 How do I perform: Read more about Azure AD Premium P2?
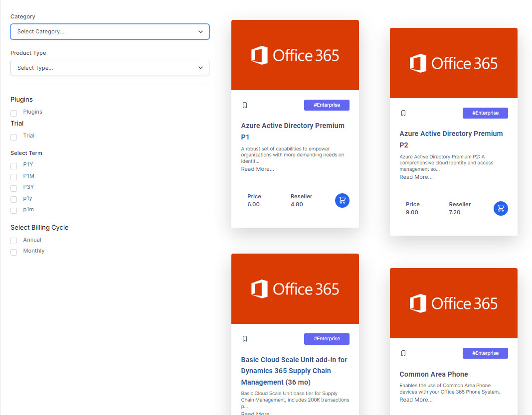[x=416, y=177]
